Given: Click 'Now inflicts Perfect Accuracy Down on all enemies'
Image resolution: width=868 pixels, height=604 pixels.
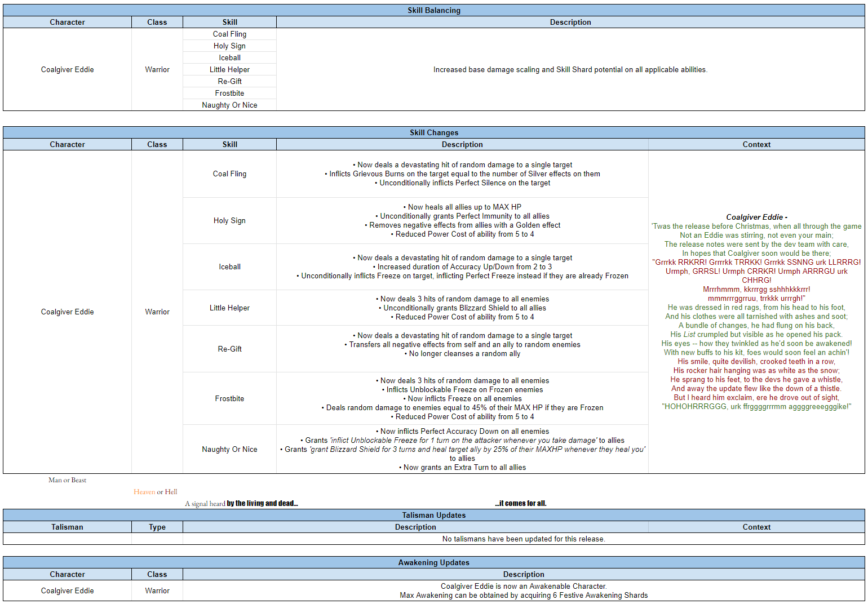Looking at the screenshot, I should coord(462,431).
